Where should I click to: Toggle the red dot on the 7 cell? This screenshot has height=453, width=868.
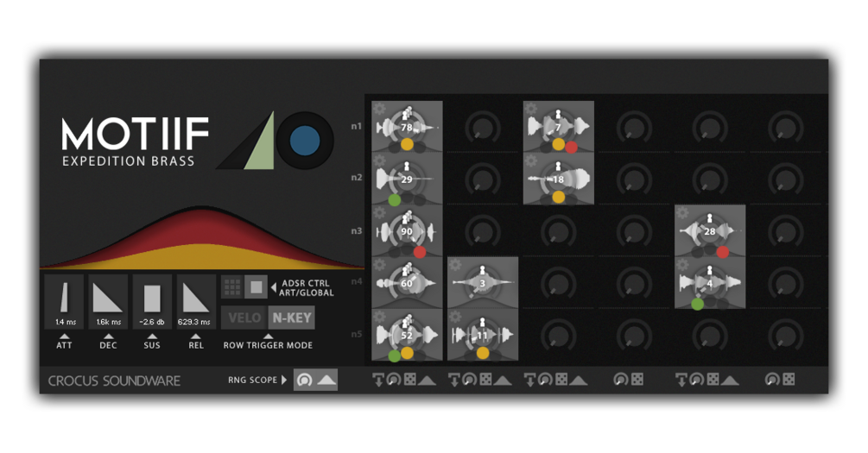pyautogui.click(x=571, y=148)
